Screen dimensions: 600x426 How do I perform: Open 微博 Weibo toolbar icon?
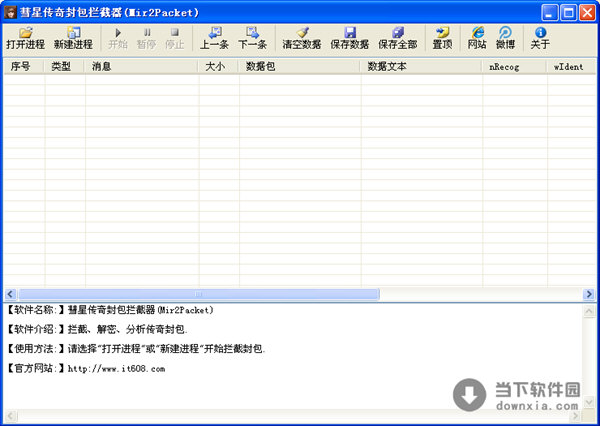click(x=505, y=38)
